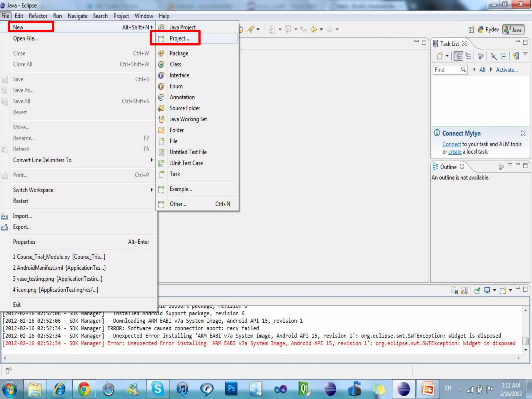Click the create local task link
Image resolution: width=532 pixels, height=399 pixels.
[x=455, y=152]
